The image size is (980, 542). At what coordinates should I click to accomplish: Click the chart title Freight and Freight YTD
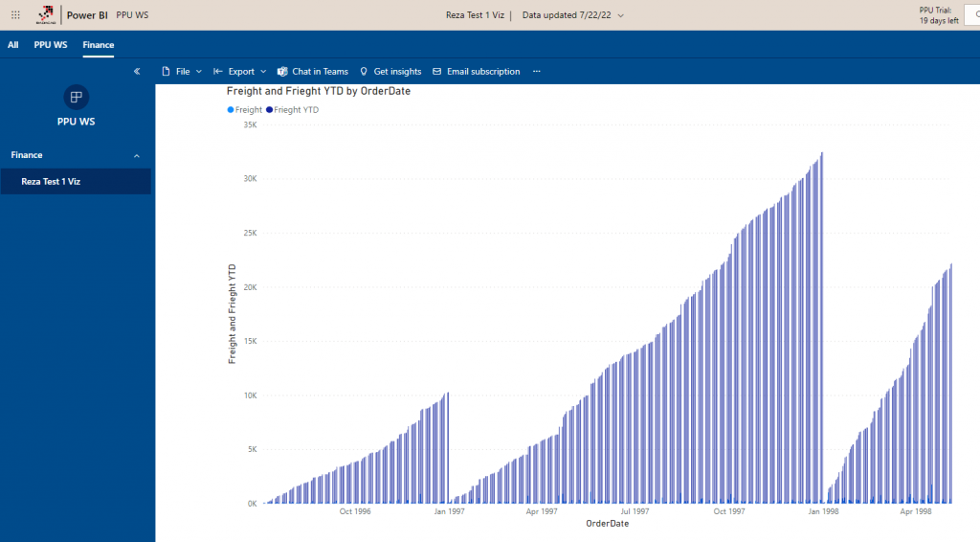[x=319, y=91]
